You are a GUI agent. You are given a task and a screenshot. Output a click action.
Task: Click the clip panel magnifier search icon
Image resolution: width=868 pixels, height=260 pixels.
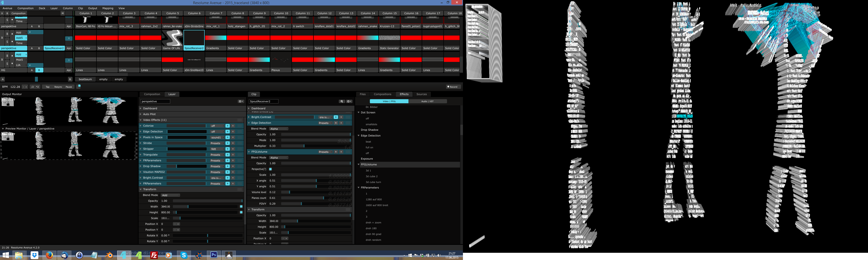342,101
